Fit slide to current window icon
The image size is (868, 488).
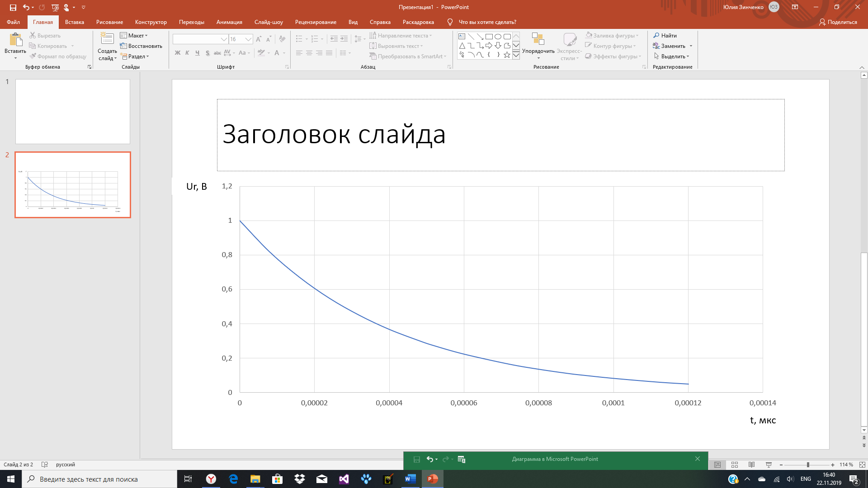tap(862, 465)
